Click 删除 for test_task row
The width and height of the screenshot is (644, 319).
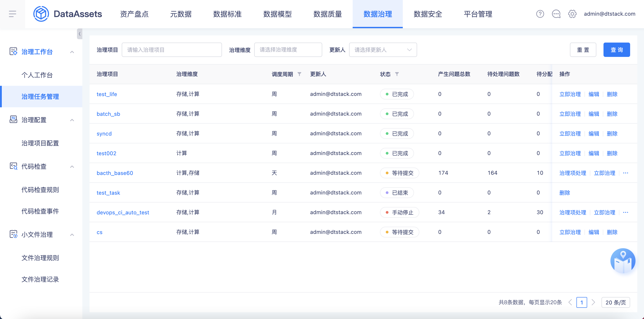point(565,193)
